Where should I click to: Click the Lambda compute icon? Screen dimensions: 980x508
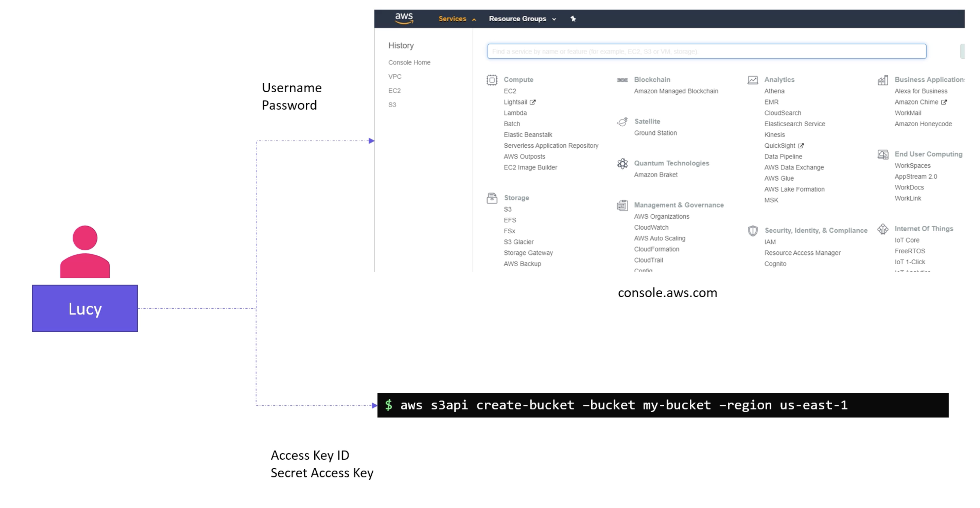coord(514,113)
